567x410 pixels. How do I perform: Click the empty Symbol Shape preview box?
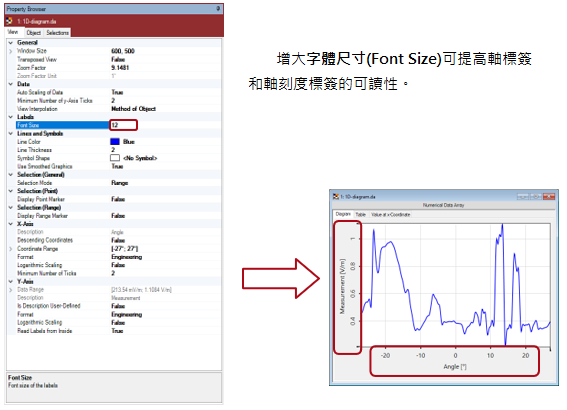[115, 158]
